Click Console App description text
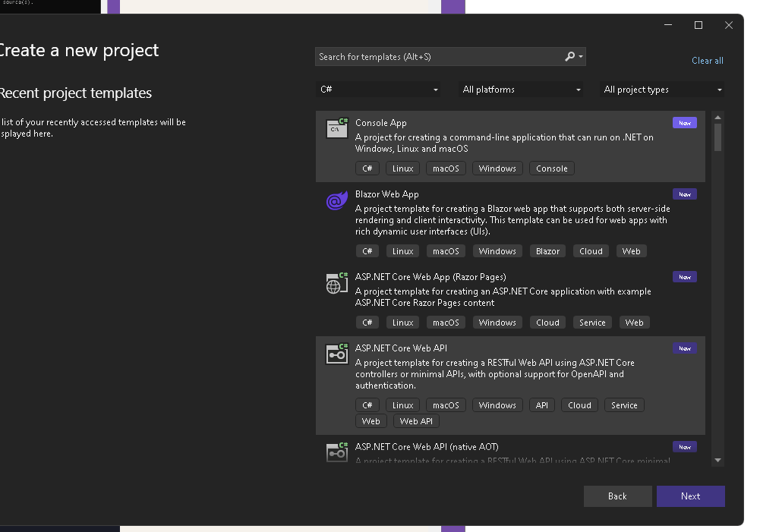Image resolution: width=760 pixels, height=532 pixels. coord(504,143)
